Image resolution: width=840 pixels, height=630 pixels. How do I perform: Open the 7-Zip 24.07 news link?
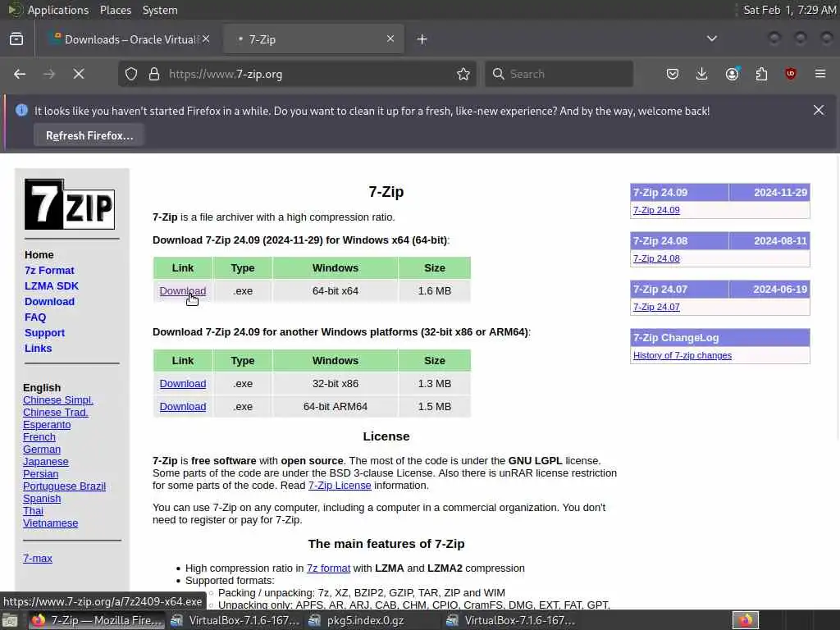(656, 307)
